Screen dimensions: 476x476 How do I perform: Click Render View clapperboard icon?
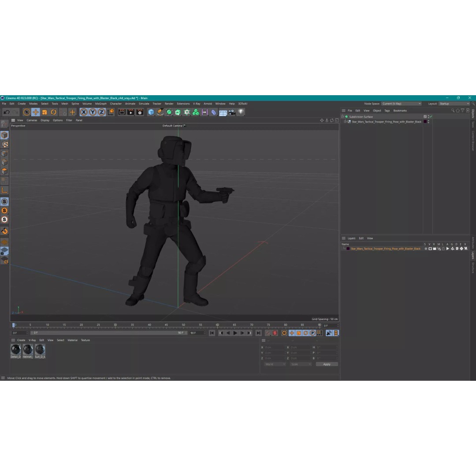click(x=122, y=112)
